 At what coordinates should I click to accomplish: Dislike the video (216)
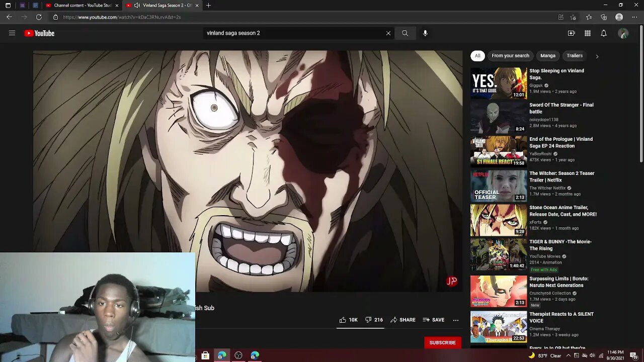click(x=374, y=320)
